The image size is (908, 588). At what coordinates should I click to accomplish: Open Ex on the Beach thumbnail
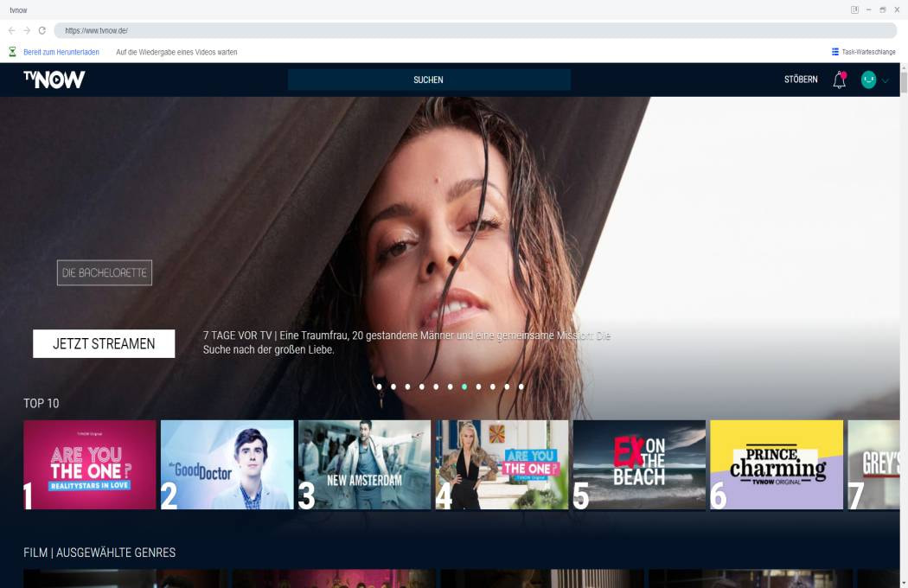click(639, 464)
